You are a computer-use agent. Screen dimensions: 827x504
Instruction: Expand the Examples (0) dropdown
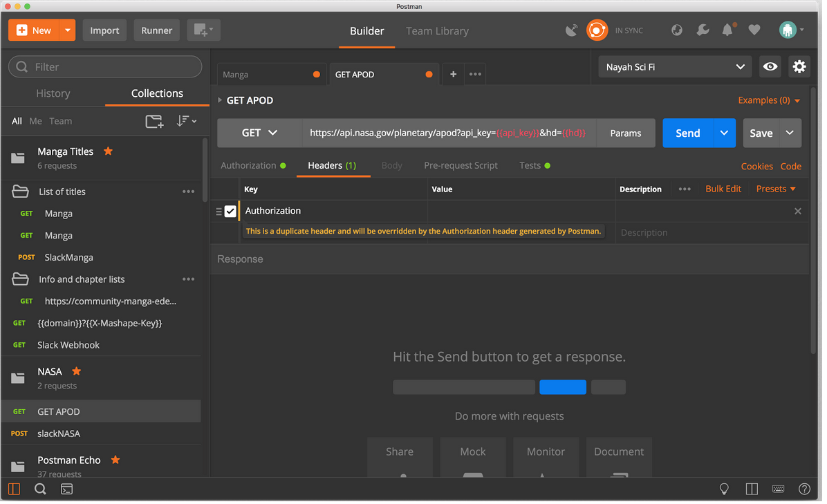[769, 100]
